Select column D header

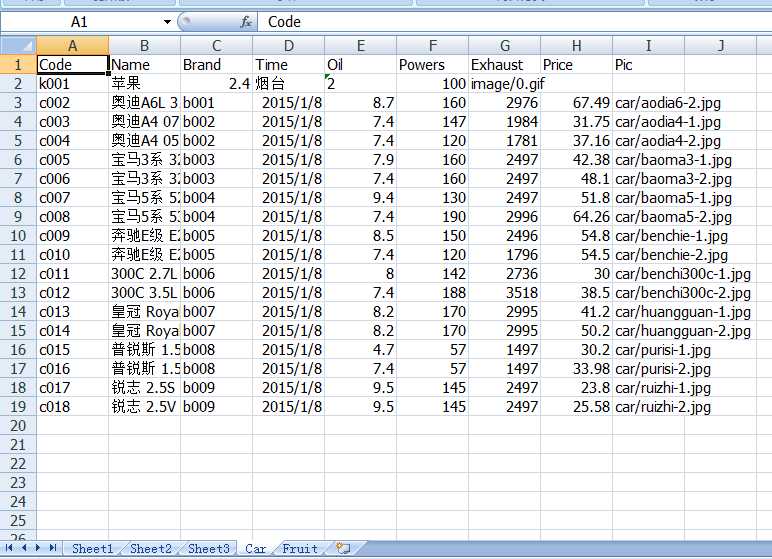pos(289,46)
